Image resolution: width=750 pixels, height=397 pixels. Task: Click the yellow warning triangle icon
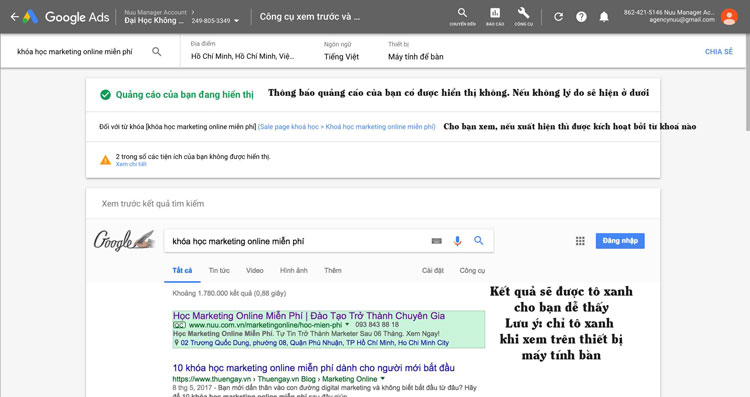point(105,160)
